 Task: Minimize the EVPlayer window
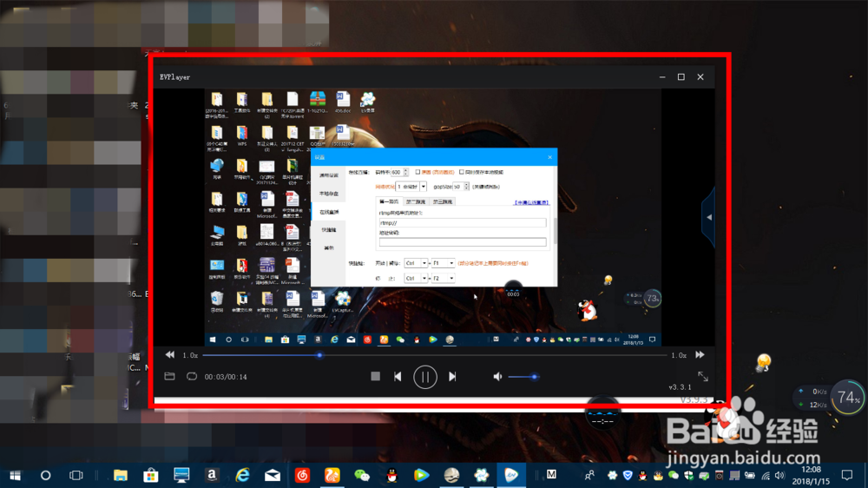pyautogui.click(x=662, y=77)
